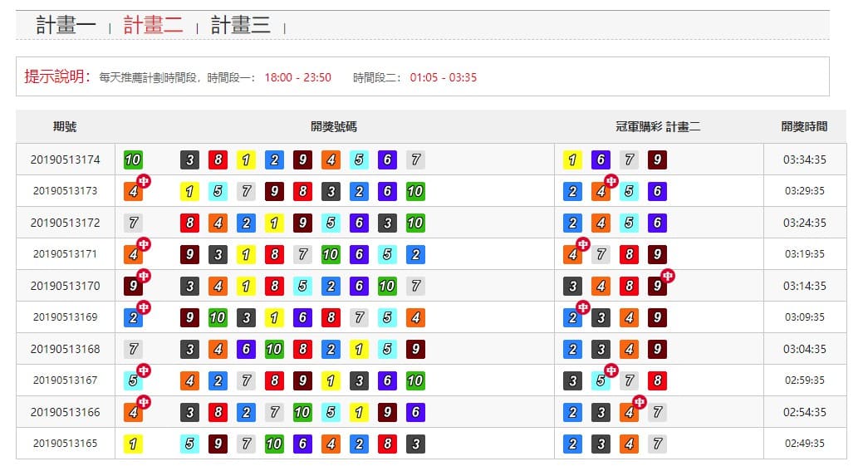Click the purple 6 in plan column of 20190513174
The width and height of the screenshot is (868, 476).
tap(601, 160)
